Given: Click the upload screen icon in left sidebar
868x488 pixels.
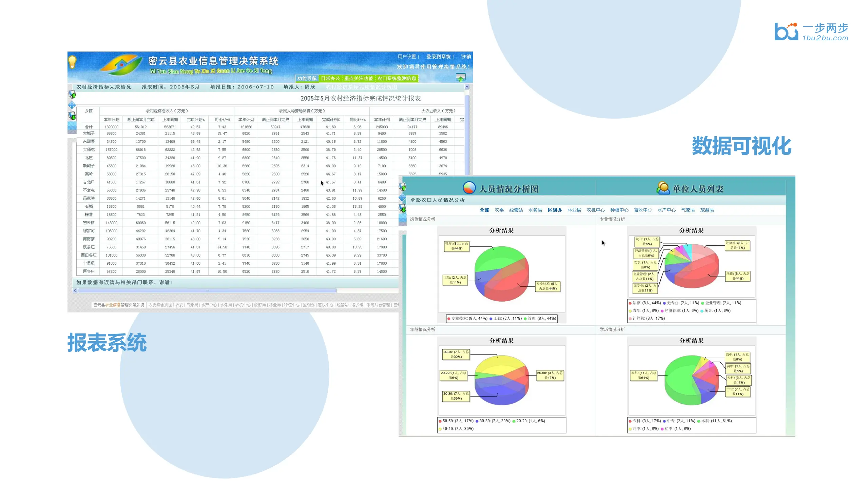Looking at the screenshot, I should tap(72, 95).
